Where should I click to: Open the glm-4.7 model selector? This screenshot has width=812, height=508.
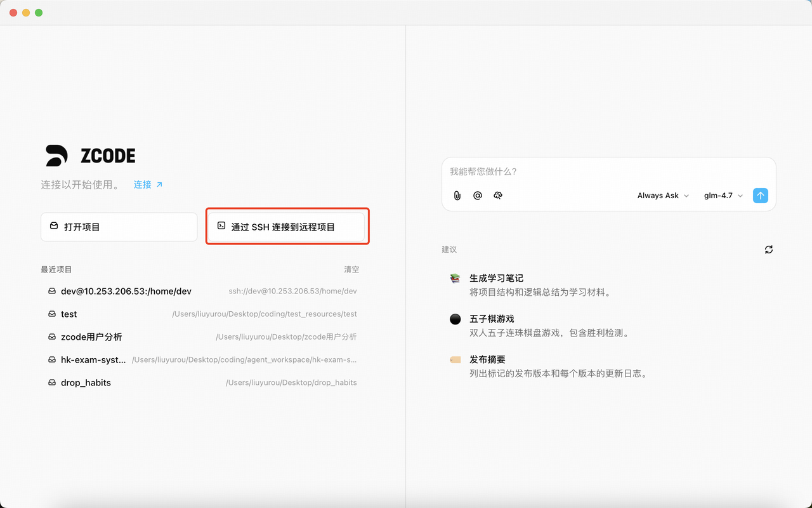pos(719,196)
